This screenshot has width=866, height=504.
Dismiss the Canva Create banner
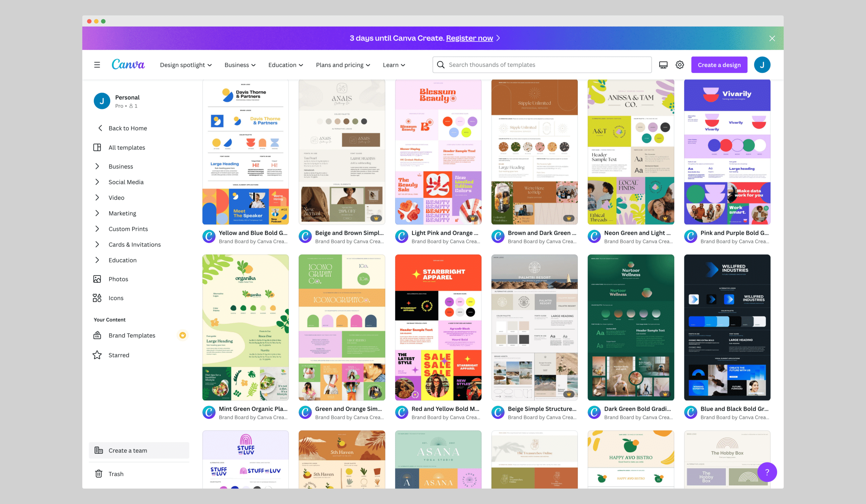(x=772, y=39)
